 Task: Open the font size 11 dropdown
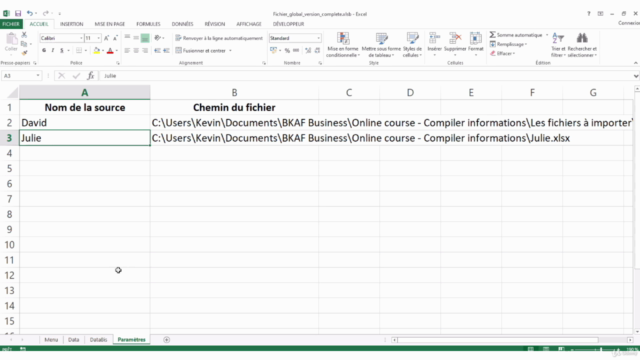click(x=98, y=38)
